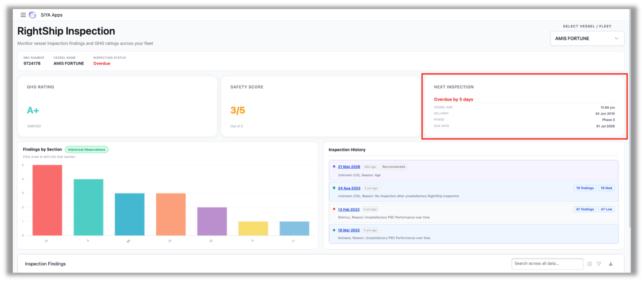Open the column settings icon
This screenshot has width=644, height=282.
pyautogui.click(x=589, y=264)
